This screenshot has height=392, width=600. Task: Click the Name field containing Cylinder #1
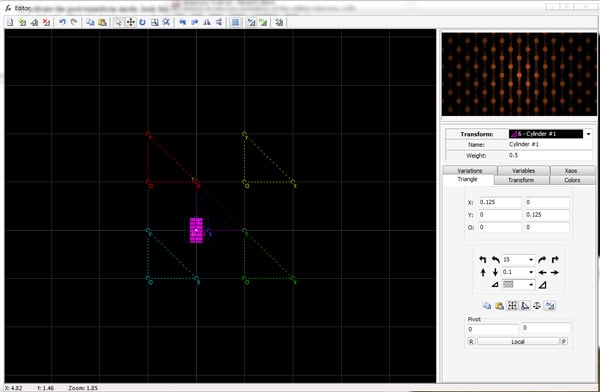[x=549, y=144]
